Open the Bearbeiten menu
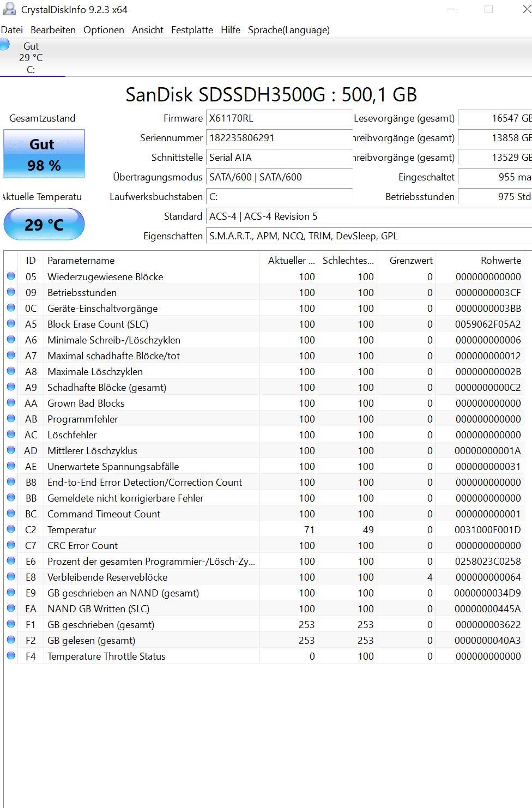The image size is (532, 808). 53,30
